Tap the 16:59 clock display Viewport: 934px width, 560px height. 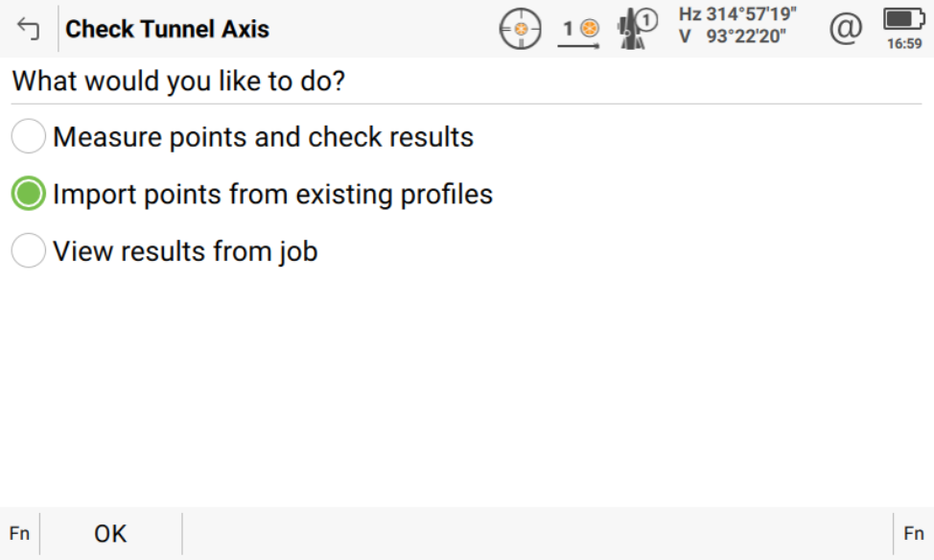[904, 43]
